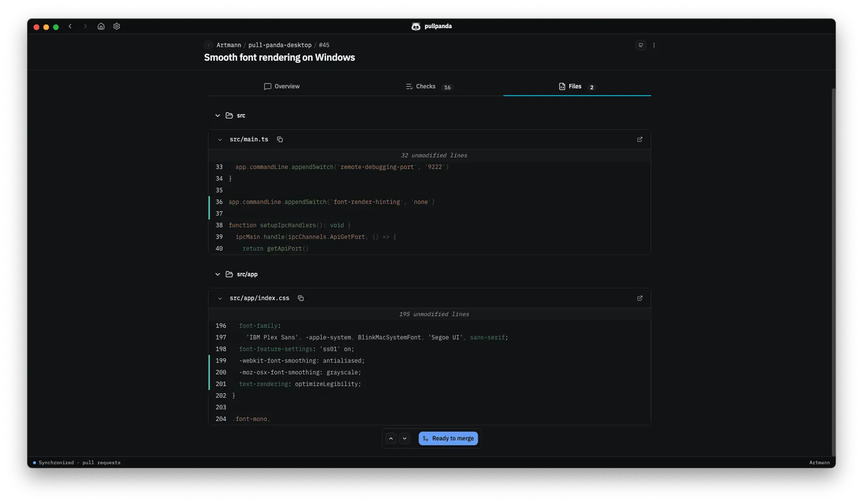This screenshot has width=863, height=504.
Task: Click the src folder icon
Action: tap(229, 116)
